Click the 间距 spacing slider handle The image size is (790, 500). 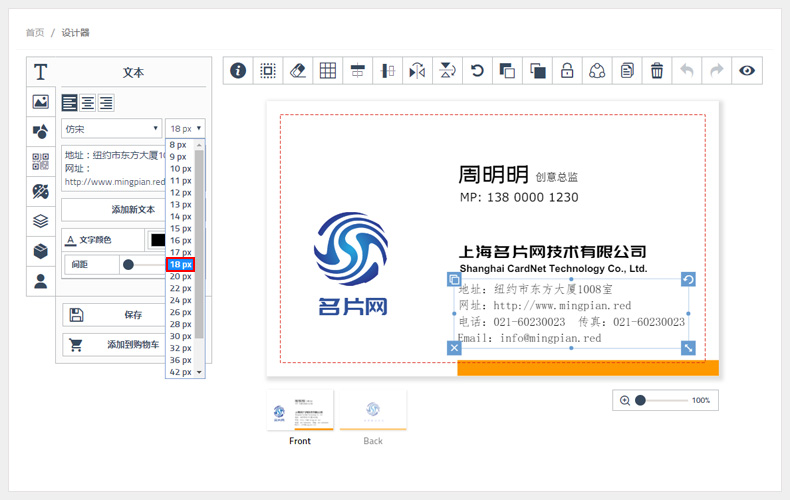point(128,264)
